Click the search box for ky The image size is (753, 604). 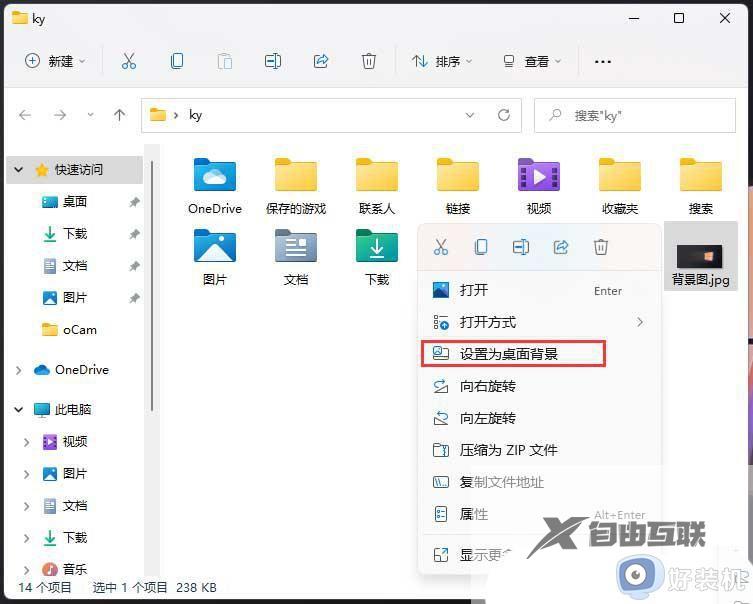[x=635, y=115]
